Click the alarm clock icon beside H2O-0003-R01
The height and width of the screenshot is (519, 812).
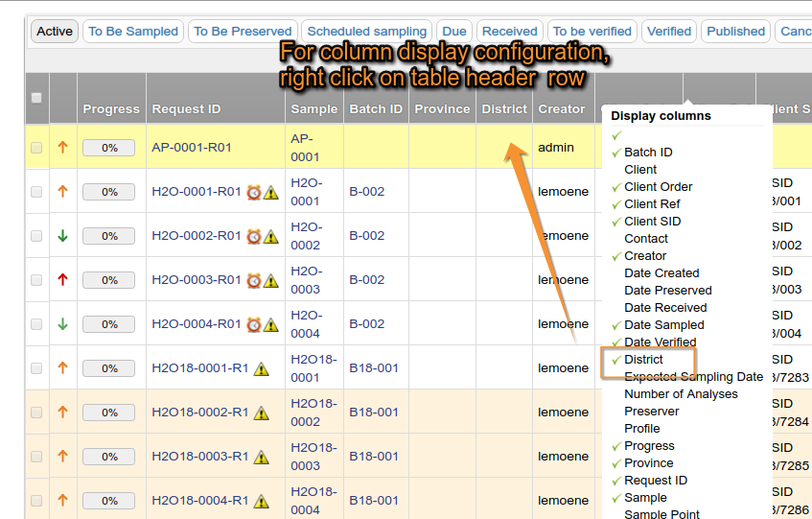254,280
